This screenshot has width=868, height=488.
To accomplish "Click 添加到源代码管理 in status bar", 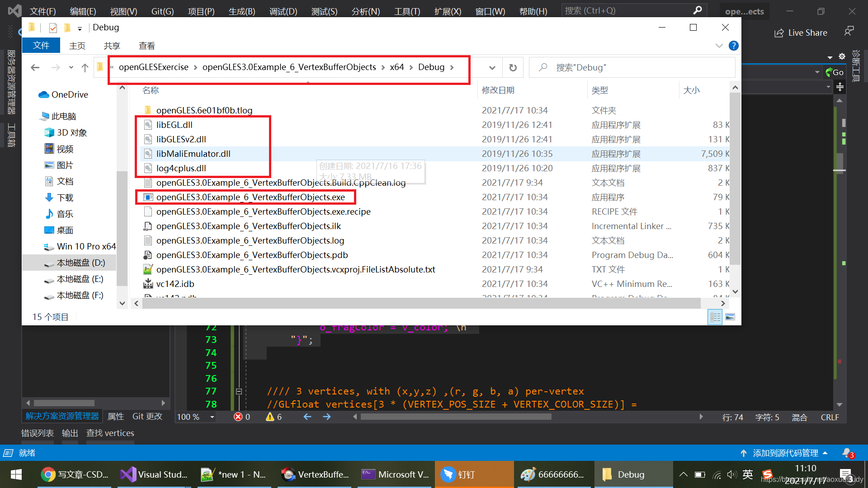I will coord(785,453).
